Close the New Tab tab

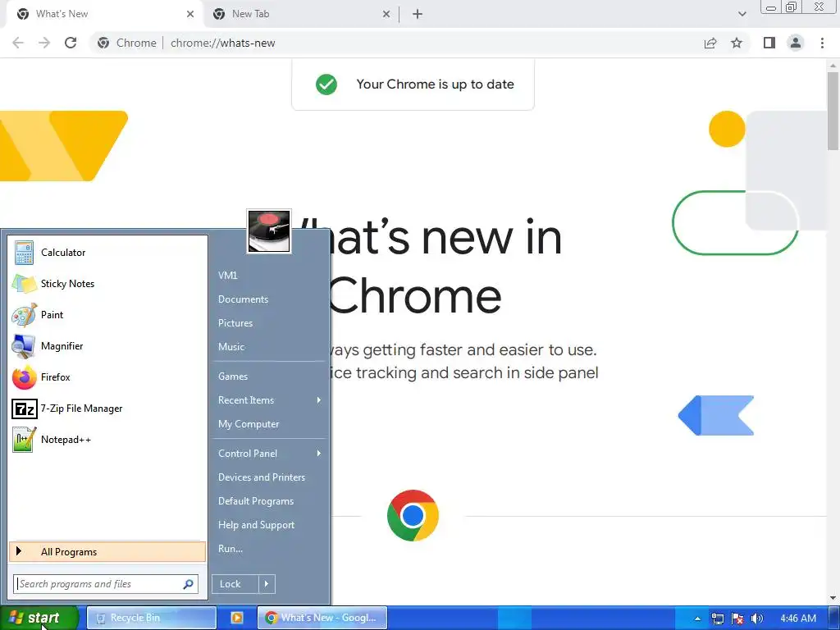tap(386, 14)
